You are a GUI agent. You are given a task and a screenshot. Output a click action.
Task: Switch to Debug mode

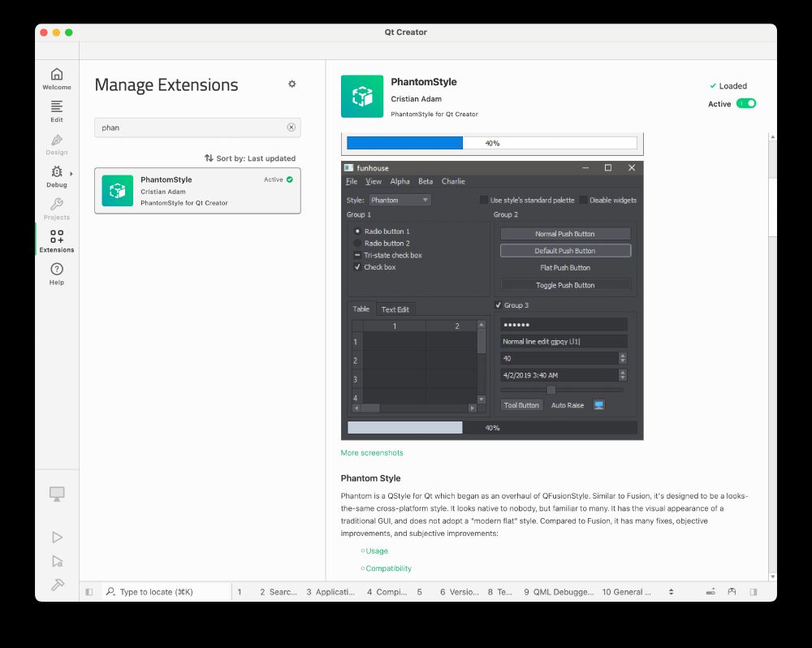click(57, 177)
